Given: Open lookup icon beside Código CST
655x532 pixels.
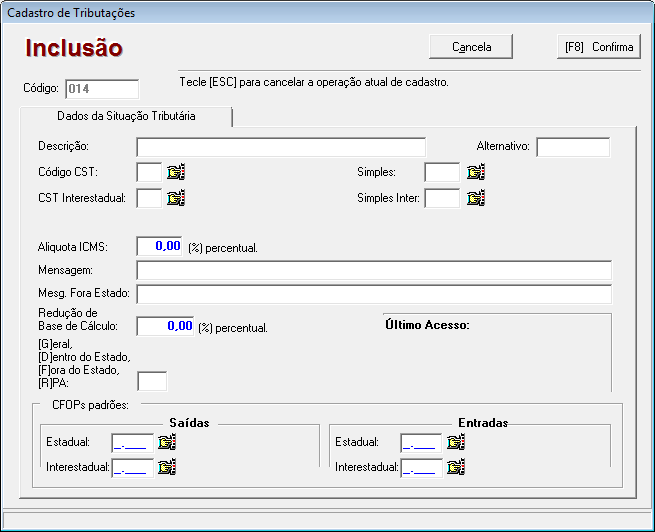Looking at the screenshot, I should click(x=176, y=172).
